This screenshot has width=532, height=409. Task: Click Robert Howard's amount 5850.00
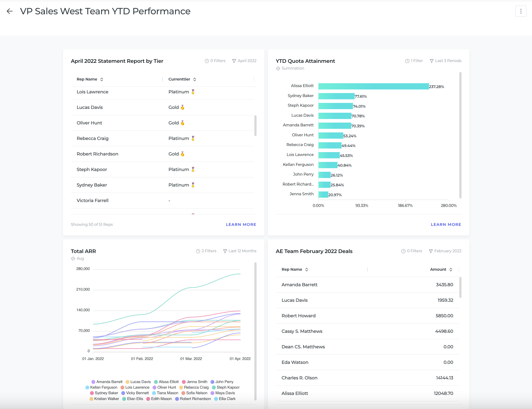pyautogui.click(x=444, y=316)
